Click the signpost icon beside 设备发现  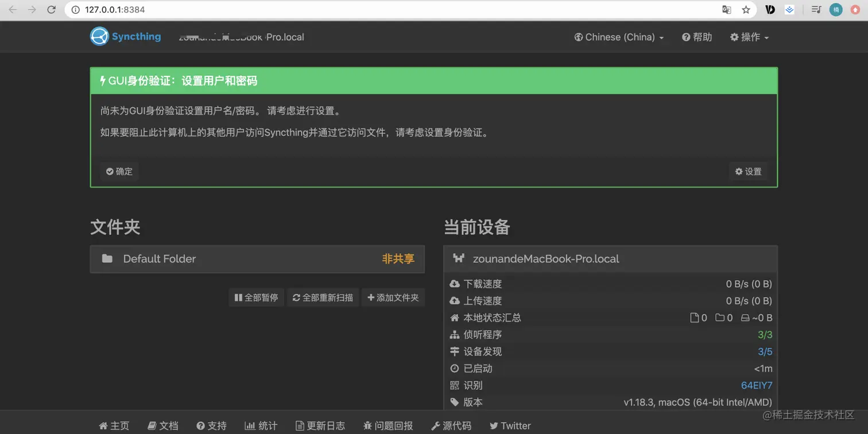pyautogui.click(x=455, y=351)
